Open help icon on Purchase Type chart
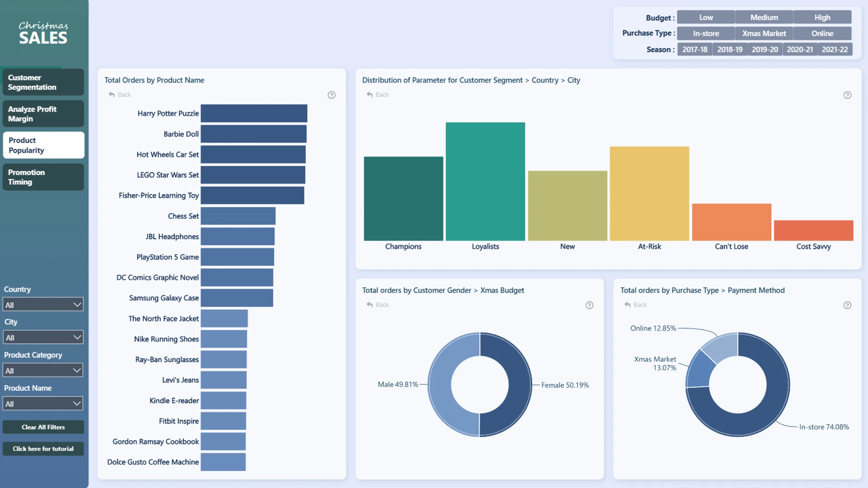Screen dimensions: 868x488 [847, 305]
